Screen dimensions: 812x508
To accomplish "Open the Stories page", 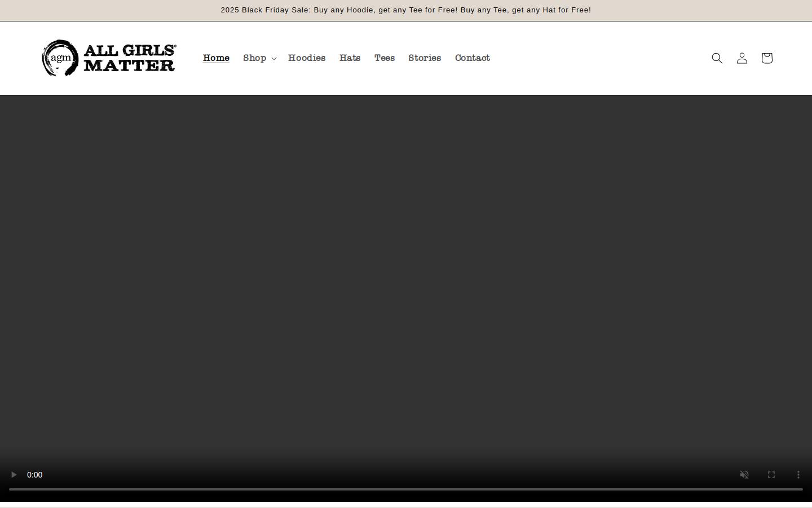I will coord(425,58).
